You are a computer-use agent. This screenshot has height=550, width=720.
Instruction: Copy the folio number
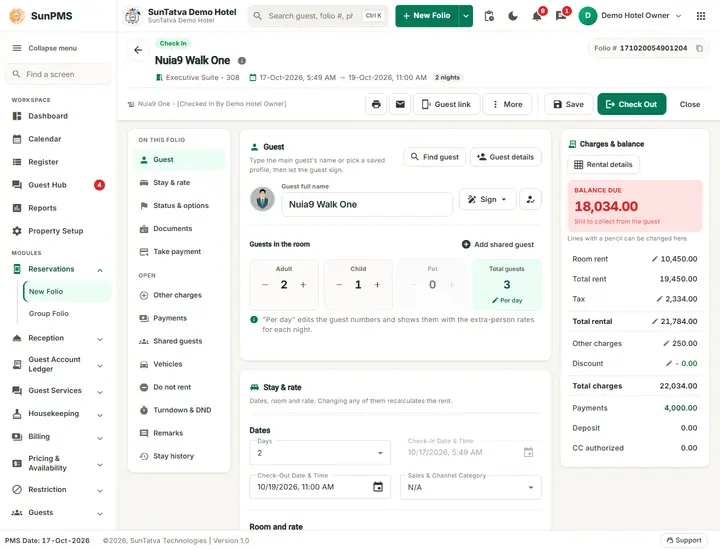pos(699,48)
